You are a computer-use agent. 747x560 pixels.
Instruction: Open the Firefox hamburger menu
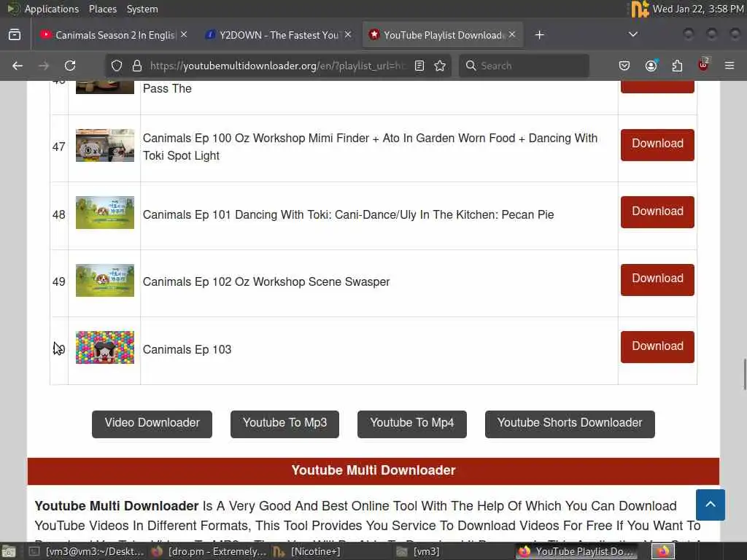[x=729, y=66]
